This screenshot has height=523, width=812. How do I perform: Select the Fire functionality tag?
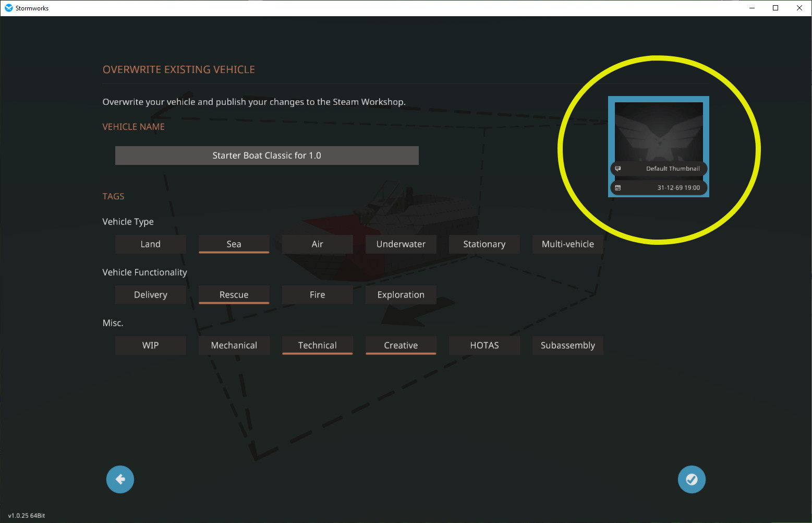point(318,295)
